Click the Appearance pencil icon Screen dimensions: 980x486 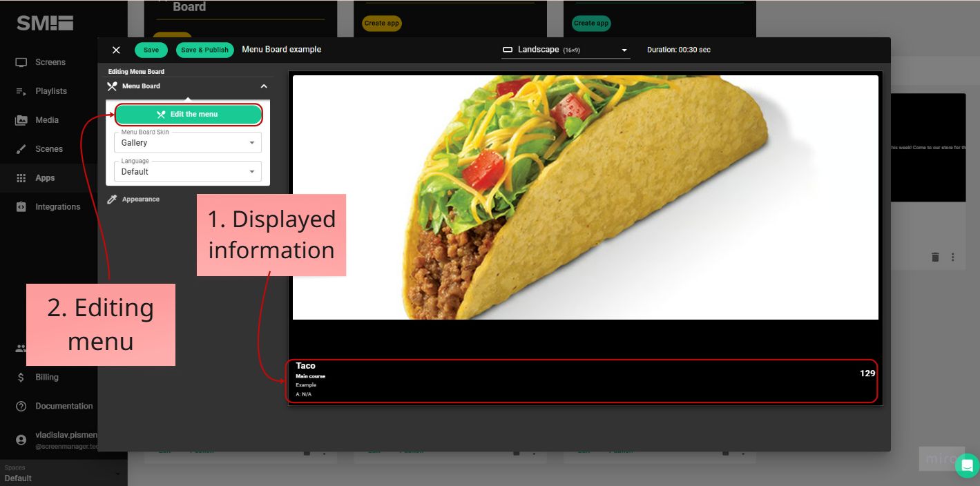[113, 199]
